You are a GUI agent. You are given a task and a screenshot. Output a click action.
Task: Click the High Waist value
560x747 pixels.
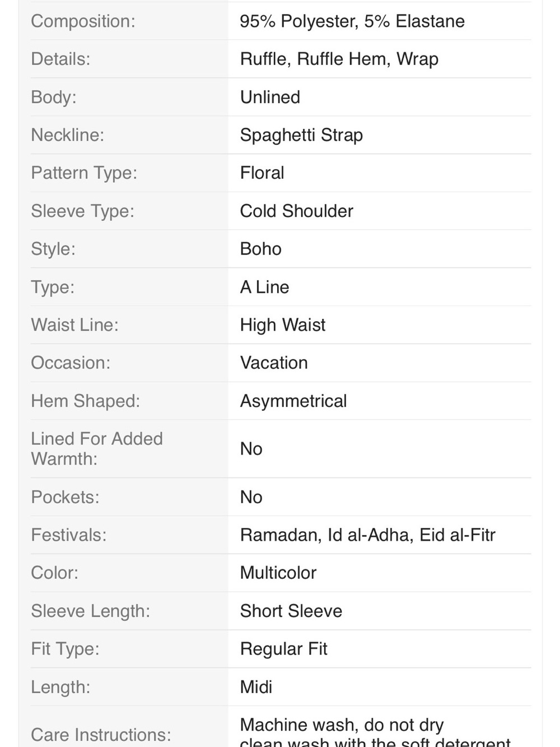283,325
